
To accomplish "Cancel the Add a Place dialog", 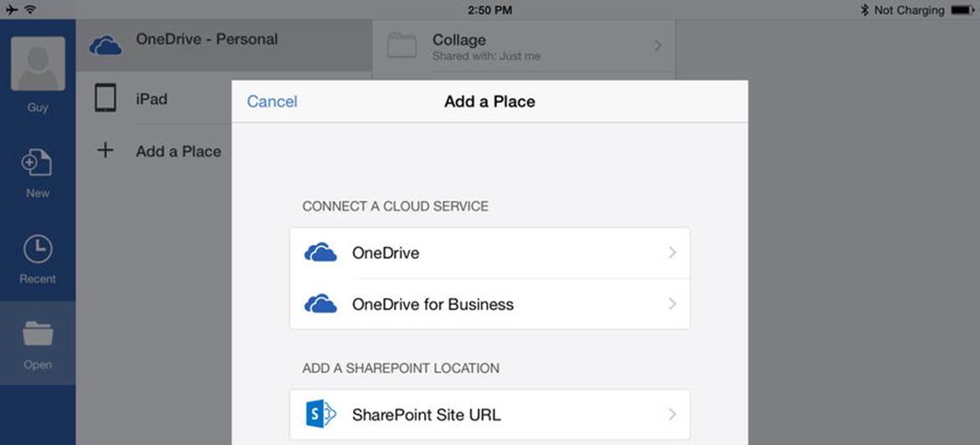I will (272, 101).
